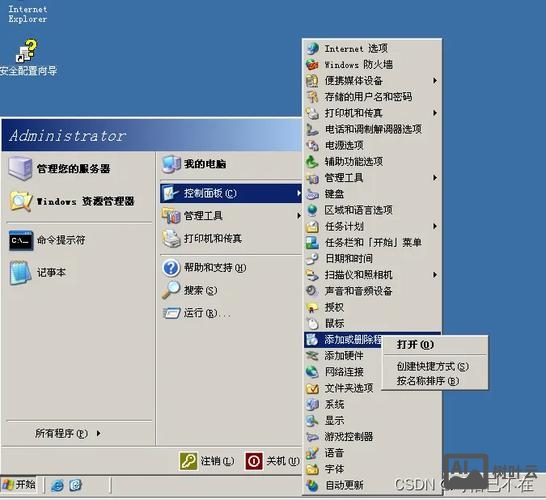Viewport: 546px width, 500px height.
Task: Expand 所有程序(P) arrow
Action: tap(99, 433)
